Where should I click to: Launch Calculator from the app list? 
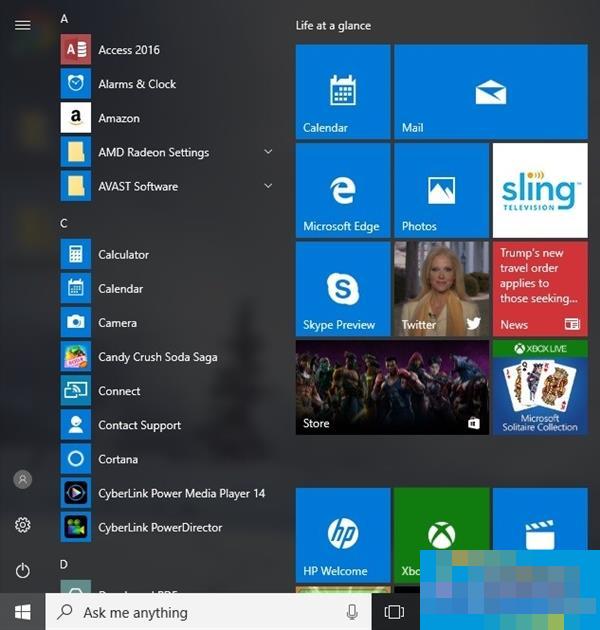[x=167, y=254]
